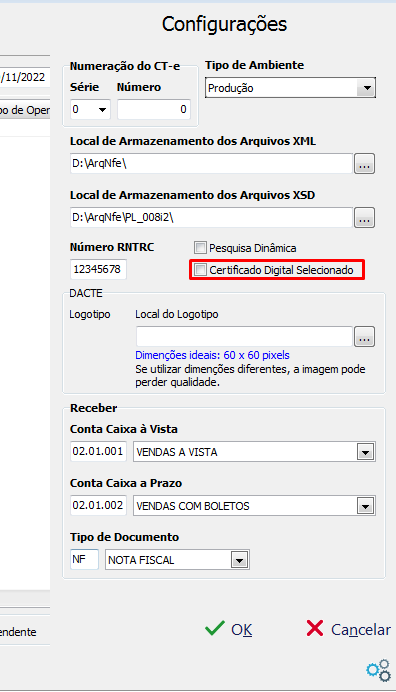Open the Série dropdown list
The image size is (396, 692).
click(x=102, y=109)
